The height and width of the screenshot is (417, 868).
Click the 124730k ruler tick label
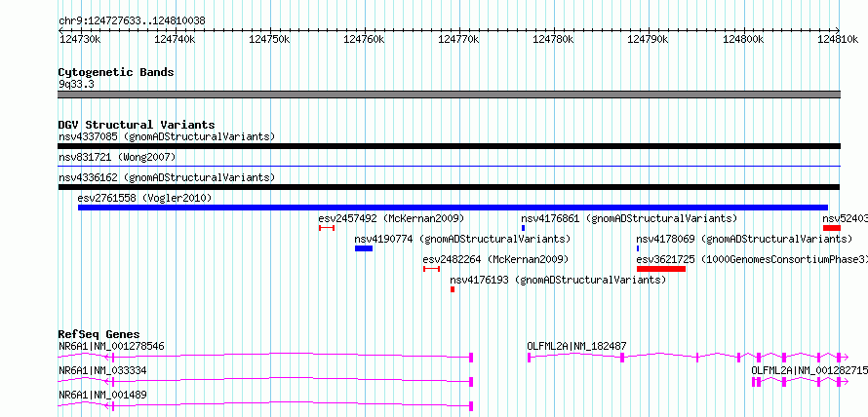coord(80,39)
